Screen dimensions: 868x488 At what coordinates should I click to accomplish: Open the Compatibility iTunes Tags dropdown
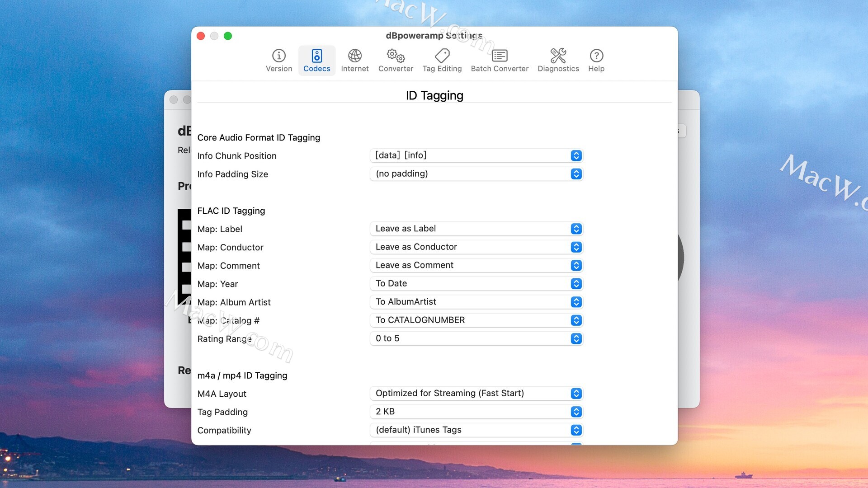[x=476, y=430]
